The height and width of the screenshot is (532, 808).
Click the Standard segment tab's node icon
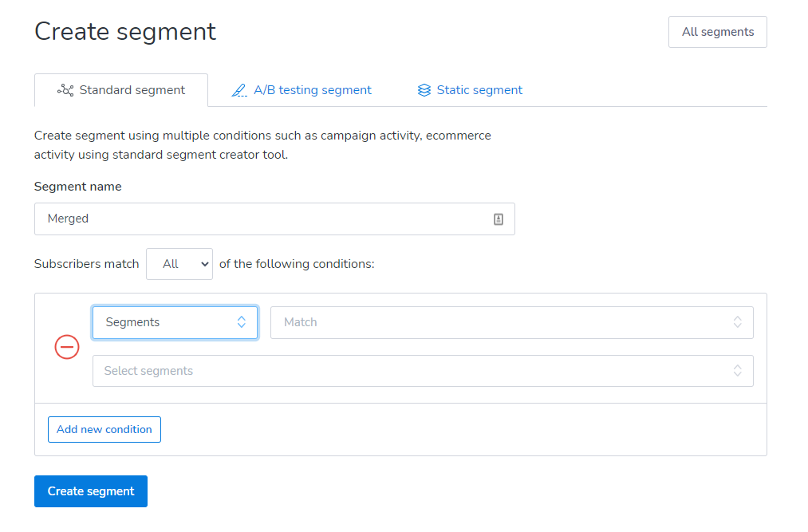(x=65, y=90)
